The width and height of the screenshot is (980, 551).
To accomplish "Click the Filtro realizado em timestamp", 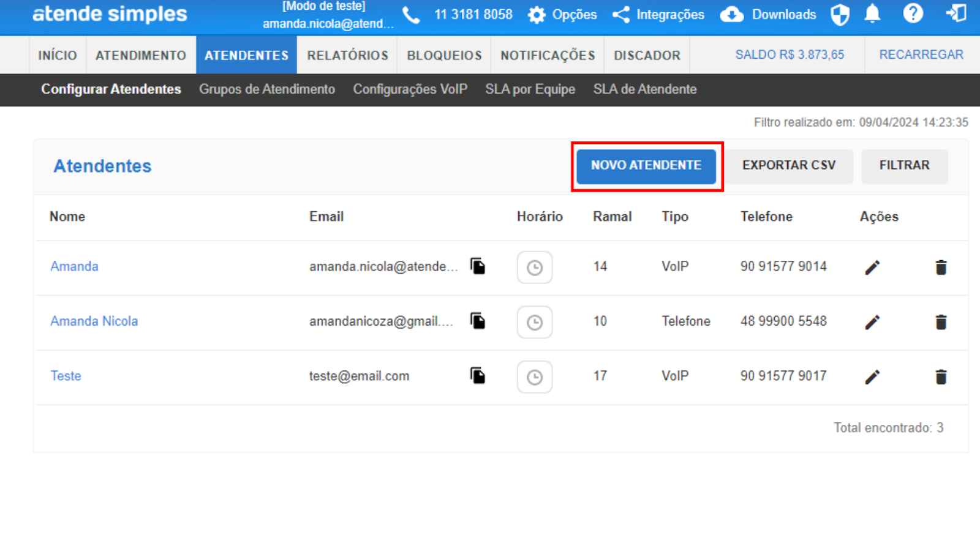I will pos(861,122).
